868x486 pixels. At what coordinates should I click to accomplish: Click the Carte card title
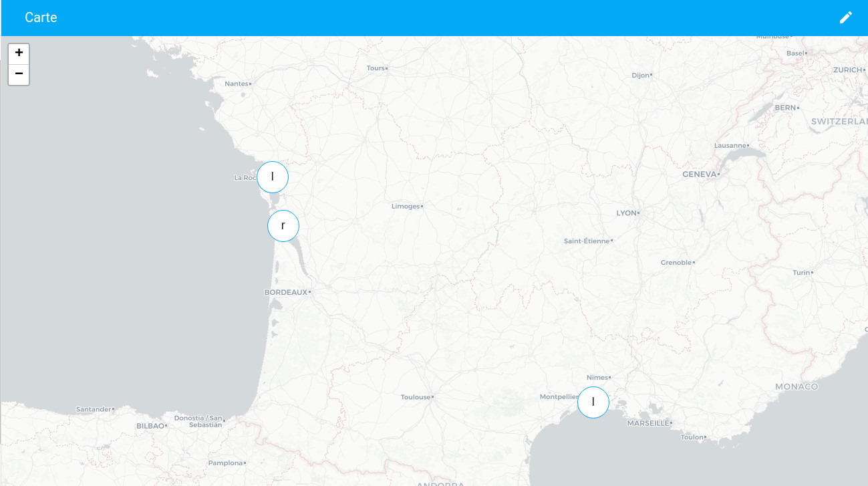[x=41, y=17]
